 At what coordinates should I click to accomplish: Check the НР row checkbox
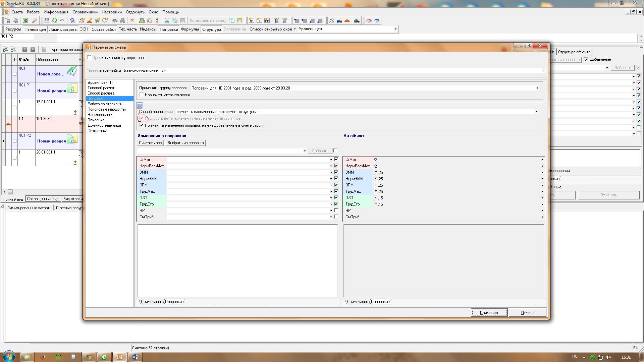(x=336, y=210)
